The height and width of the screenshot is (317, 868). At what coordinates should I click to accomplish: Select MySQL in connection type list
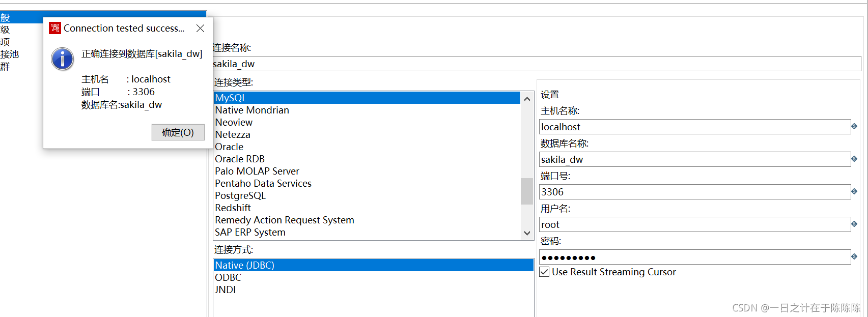pos(367,98)
